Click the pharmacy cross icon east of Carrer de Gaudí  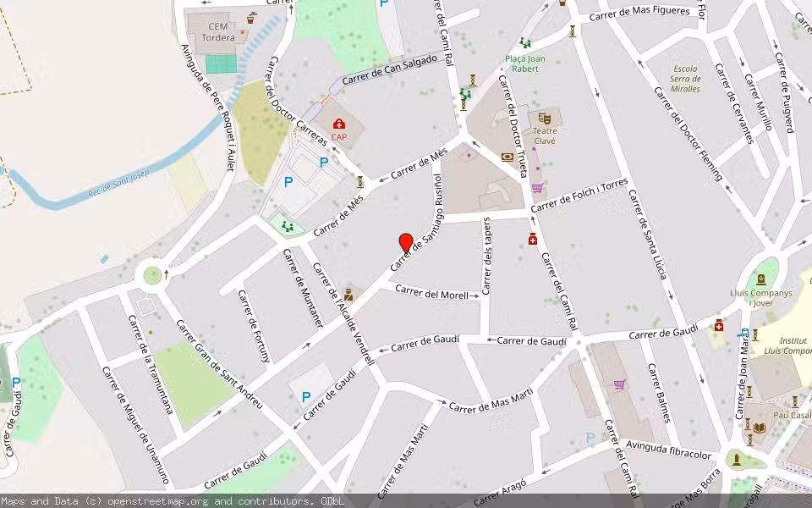(x=718, y=325)
